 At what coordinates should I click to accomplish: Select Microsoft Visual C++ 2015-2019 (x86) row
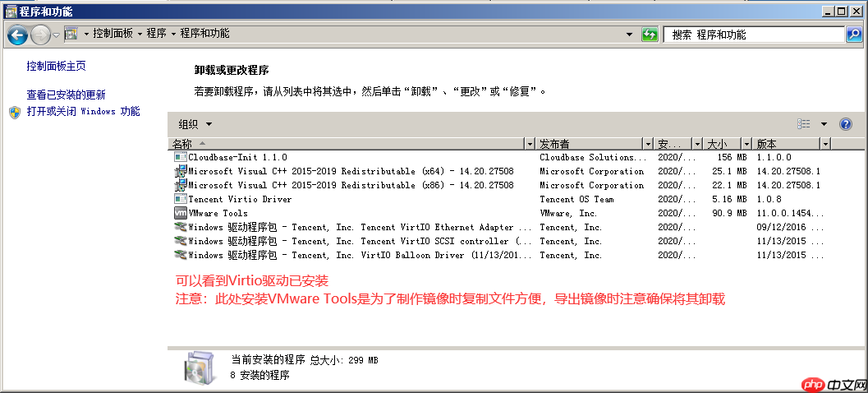pos(351,185)
